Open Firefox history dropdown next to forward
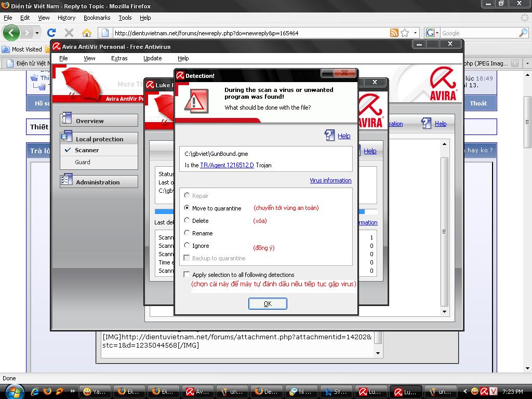532x399 pixels. [37, 33]
